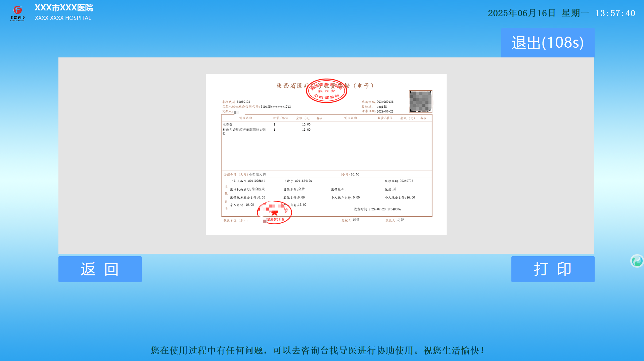Click the 彩色多普勒超声 item row
The height and width of the screenshot is (361, 644).
tap(267, 131)
